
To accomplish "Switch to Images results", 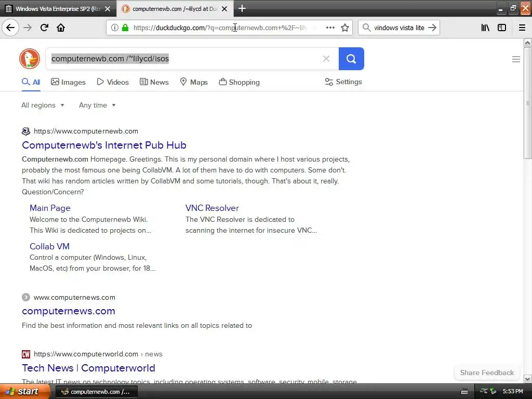I will click(x=68, y=82).
